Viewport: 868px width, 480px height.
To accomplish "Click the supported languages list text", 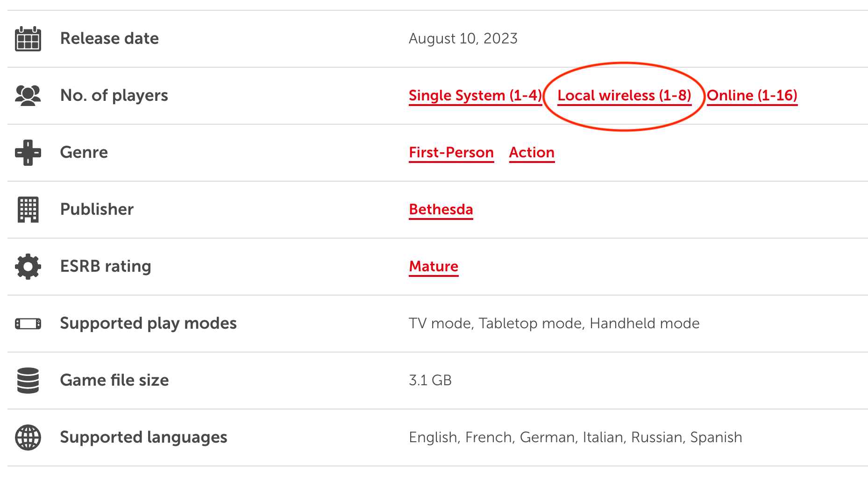I will [575, 438].
